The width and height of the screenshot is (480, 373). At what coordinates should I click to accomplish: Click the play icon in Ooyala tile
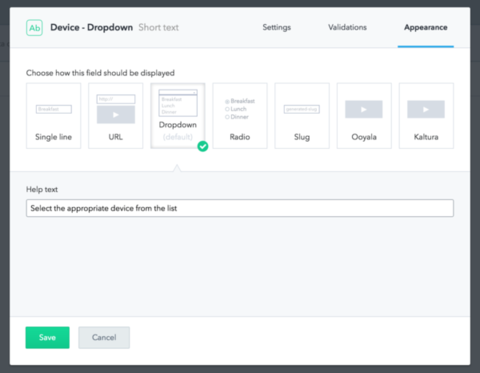click(x=364, y=109)
